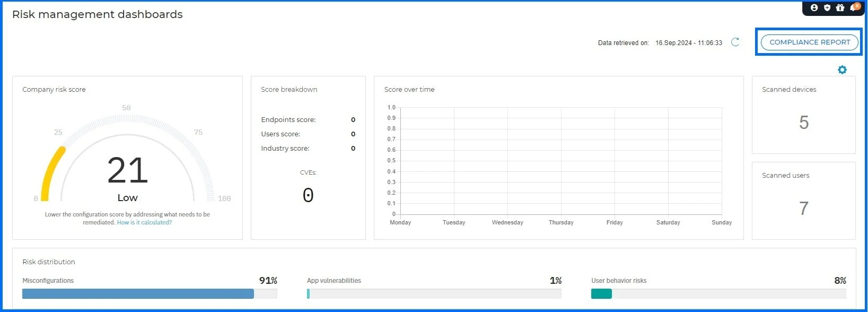Click the shield plus security icon
Screen dimensions: 868x312
point(827,7)
